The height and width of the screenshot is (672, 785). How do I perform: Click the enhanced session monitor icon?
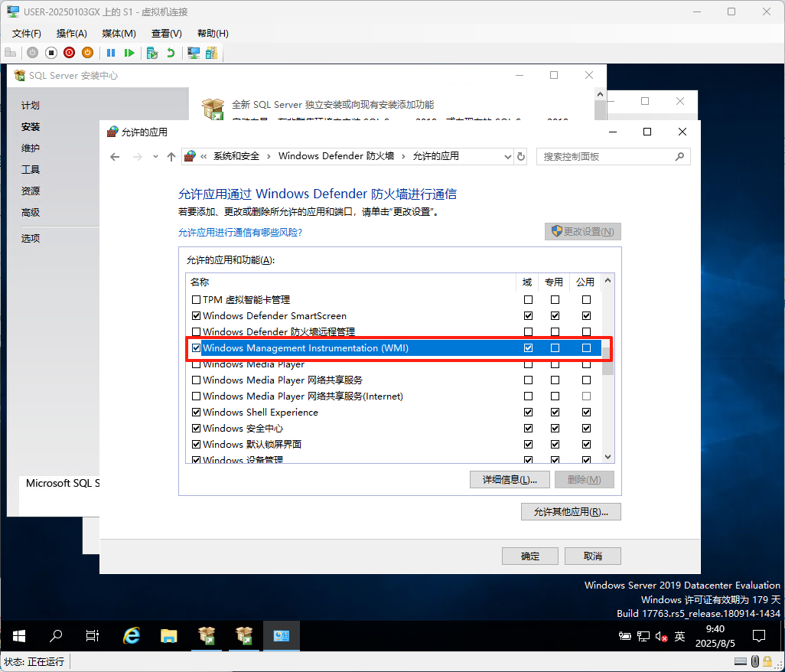coord(194,53)
